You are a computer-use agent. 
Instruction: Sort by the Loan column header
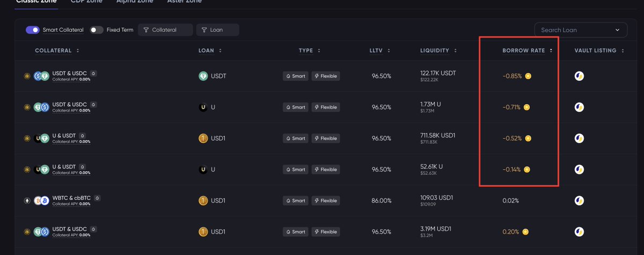pos(210,50)
